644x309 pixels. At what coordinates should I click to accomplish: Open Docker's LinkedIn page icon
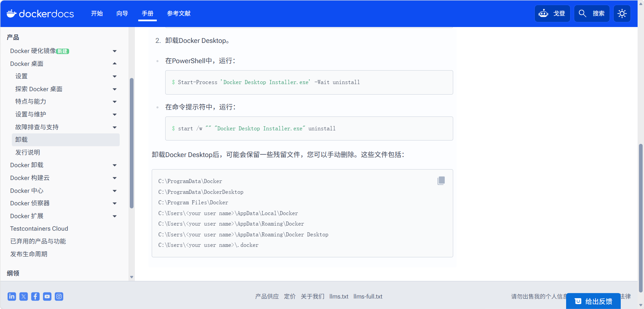click(12, 297)
